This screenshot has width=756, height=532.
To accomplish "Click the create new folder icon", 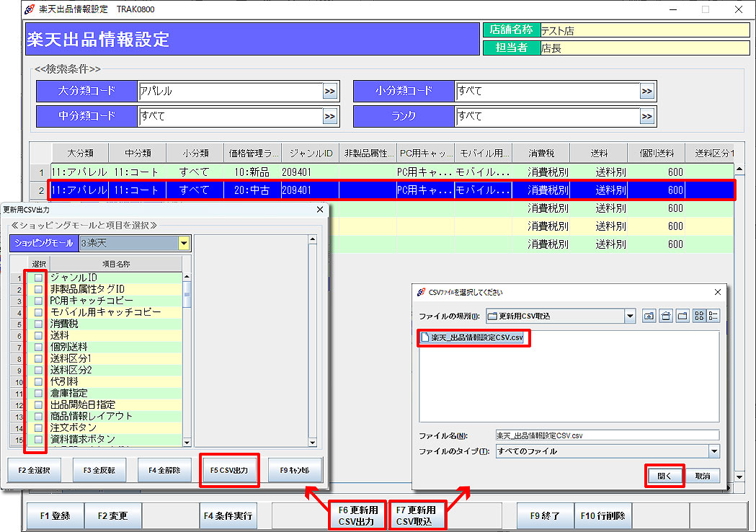I will pyautogui.click(x=682, y=316).
